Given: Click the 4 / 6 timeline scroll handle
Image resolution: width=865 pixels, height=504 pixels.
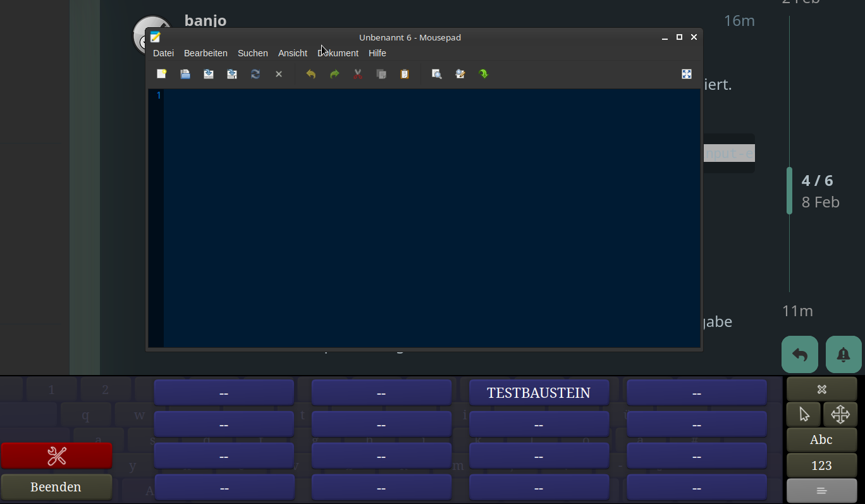Looking at the screenshot, I should [x=789, y=190].
